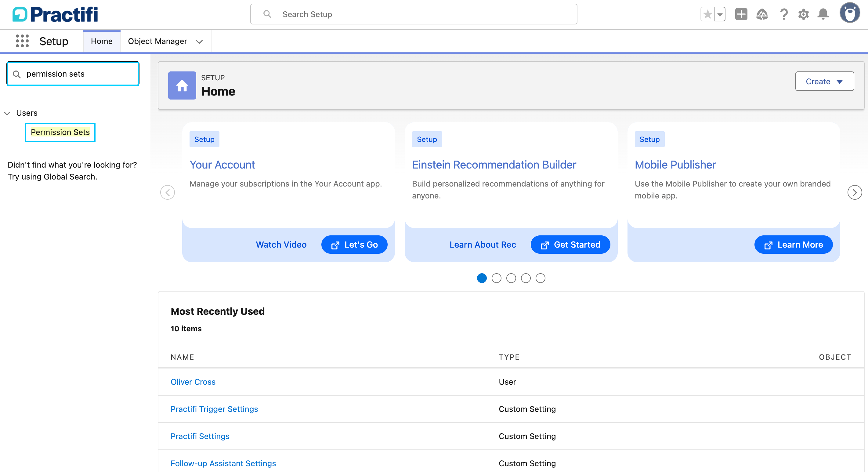Screen dimensions: 868x472
Task: Open the Oliver Cross user record
Action: pyautogui.click(x=193, y=382)
